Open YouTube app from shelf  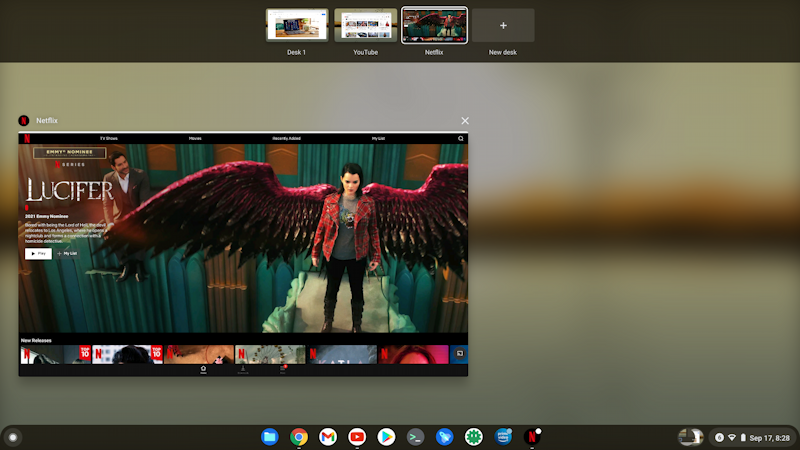[x=357, y=437]
